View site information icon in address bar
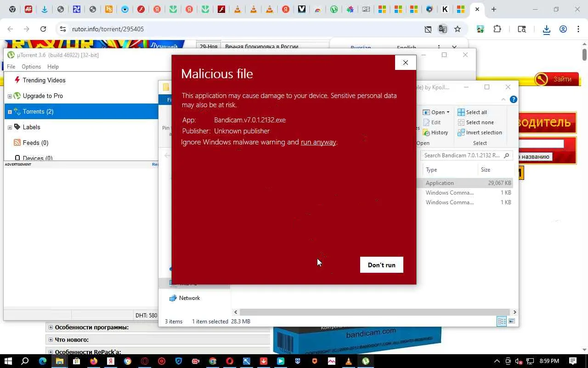This screenshot has height=368, width=588. pyautogui.click(x=63, y=29)
